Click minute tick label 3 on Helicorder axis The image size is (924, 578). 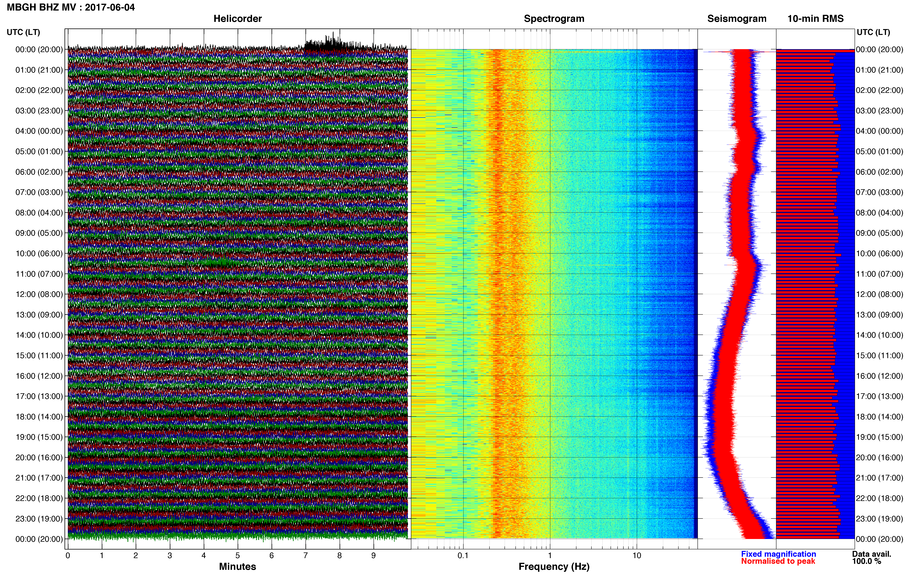(x=170, y=556)
